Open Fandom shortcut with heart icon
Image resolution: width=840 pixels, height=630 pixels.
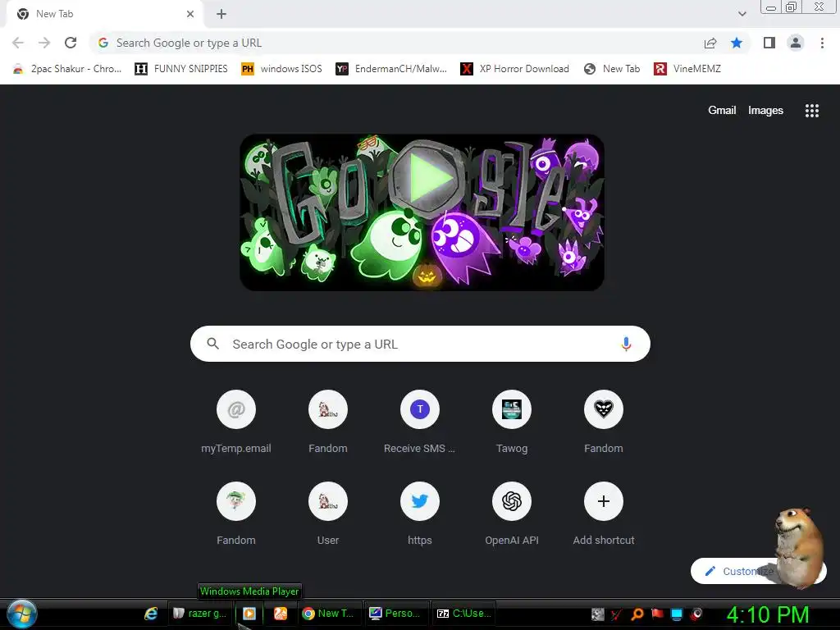pyautogui.click(x=603, y=422)
